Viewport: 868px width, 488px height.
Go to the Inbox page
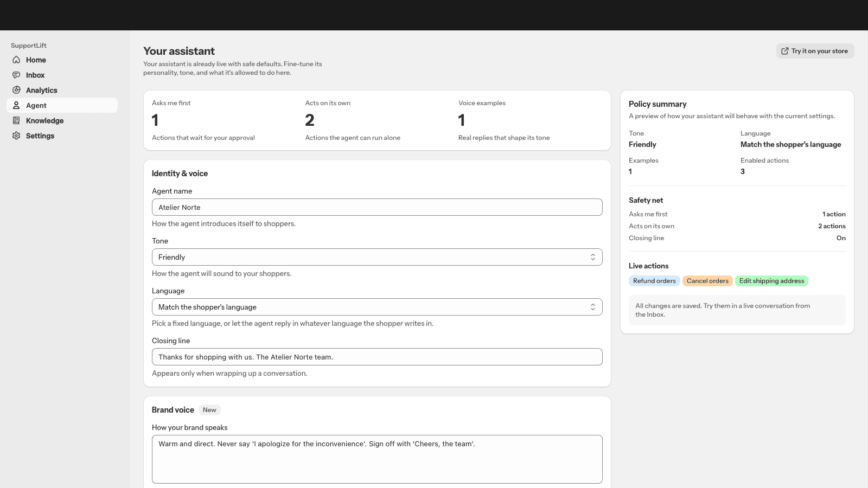tap(62, 75)
